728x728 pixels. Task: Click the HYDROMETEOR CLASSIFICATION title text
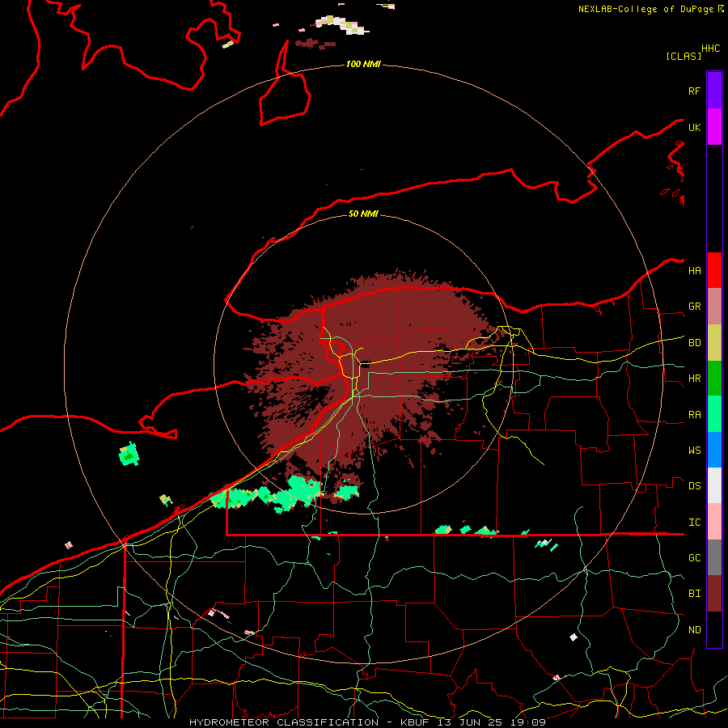pyautogui.click(x=284, y=722)
